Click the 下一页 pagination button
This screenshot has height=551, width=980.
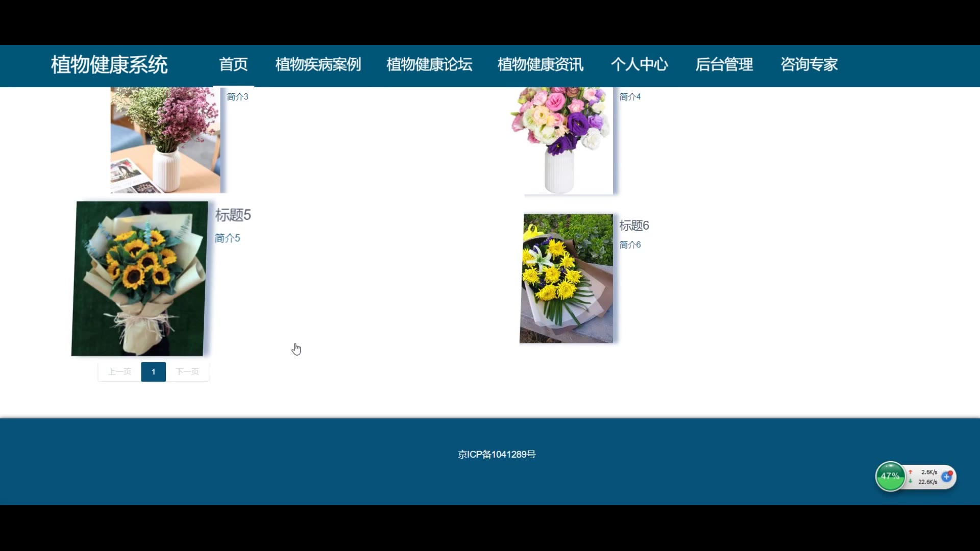pyautogui.click(x=187, y=372)
